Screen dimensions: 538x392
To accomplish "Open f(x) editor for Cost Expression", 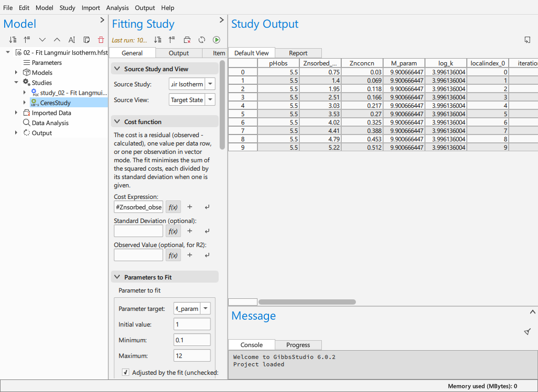I will coord(173,207).
